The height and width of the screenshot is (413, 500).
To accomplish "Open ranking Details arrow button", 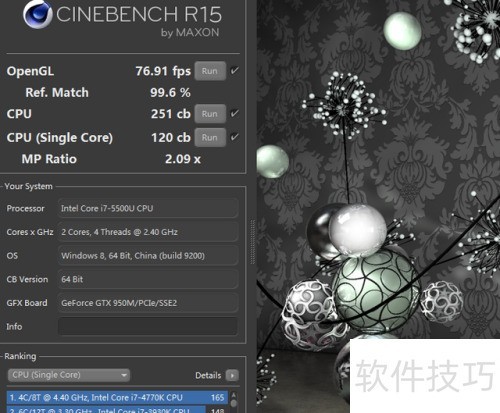I will [x=232, y=375].
